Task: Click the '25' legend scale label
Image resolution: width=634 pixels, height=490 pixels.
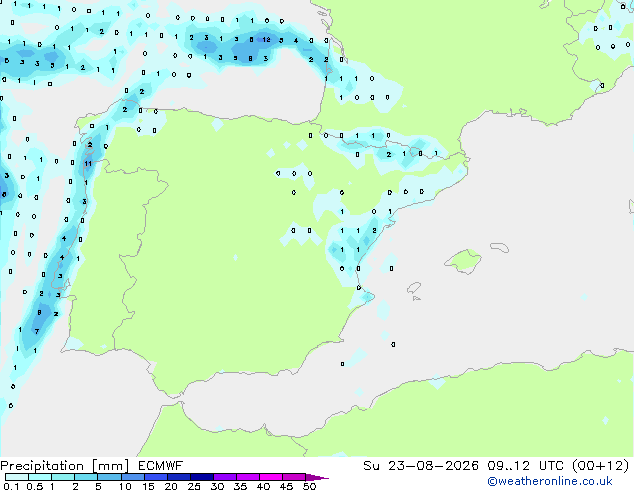Action: click(x=194, y=486)
